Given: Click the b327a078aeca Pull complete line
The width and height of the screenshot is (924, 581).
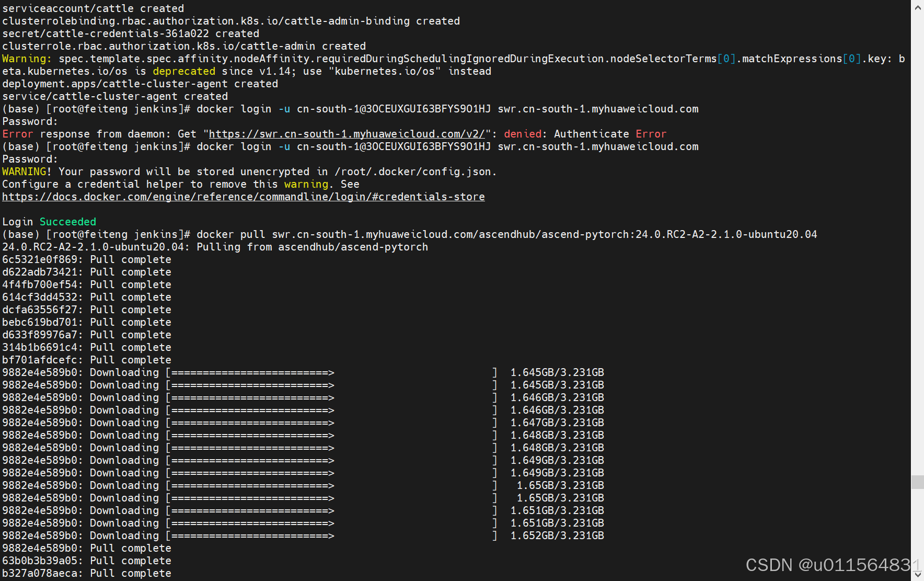Looking at the screenshot, I should click(87, 573).
